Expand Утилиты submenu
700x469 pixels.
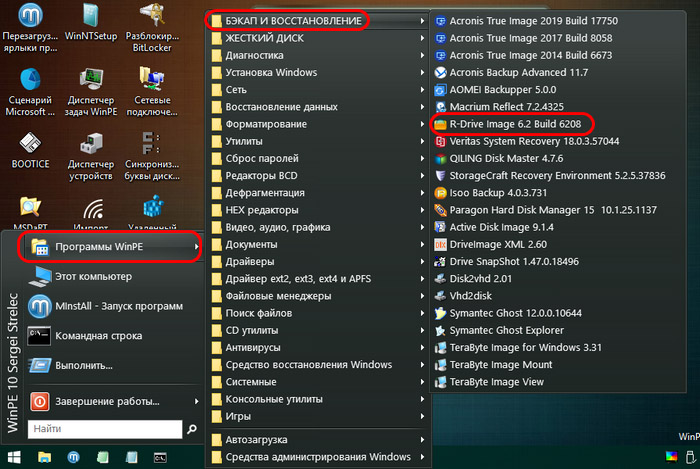point(318,141)
